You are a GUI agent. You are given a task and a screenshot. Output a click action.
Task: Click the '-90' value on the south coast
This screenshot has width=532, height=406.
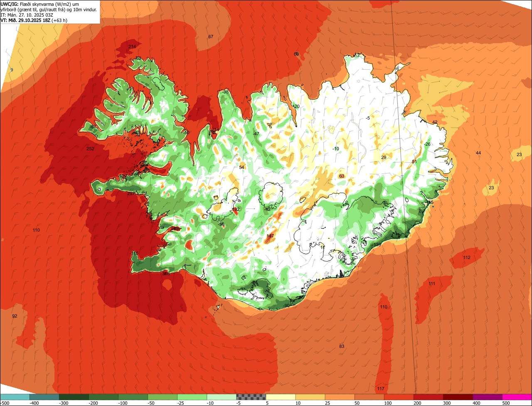[286, 306]
